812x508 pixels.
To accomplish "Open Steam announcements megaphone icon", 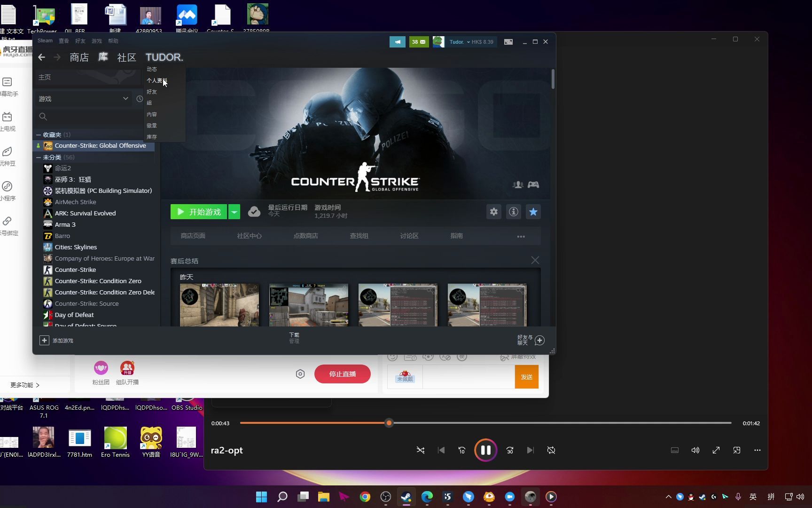I will coord(397,42).
